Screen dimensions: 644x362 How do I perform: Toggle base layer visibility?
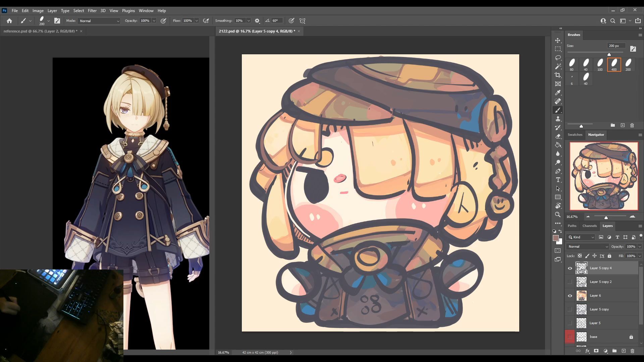570,337
